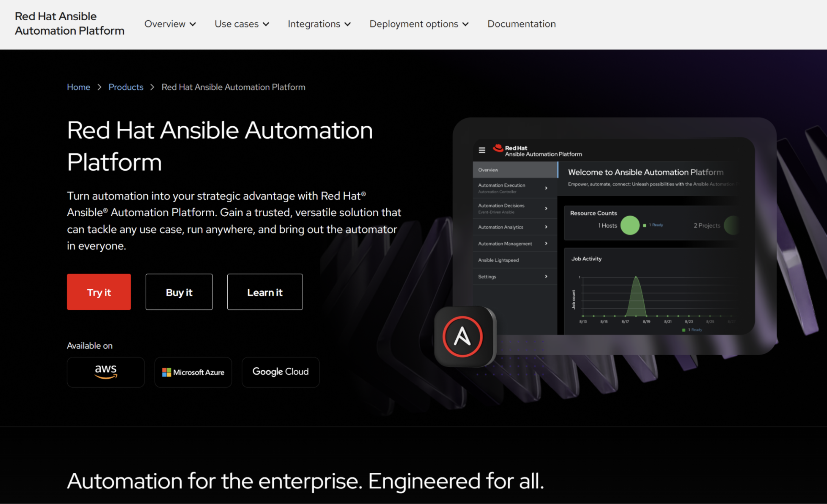Screen dimensions: 827x504
Task: Click the Buy it button
Action: click(179, 292)
